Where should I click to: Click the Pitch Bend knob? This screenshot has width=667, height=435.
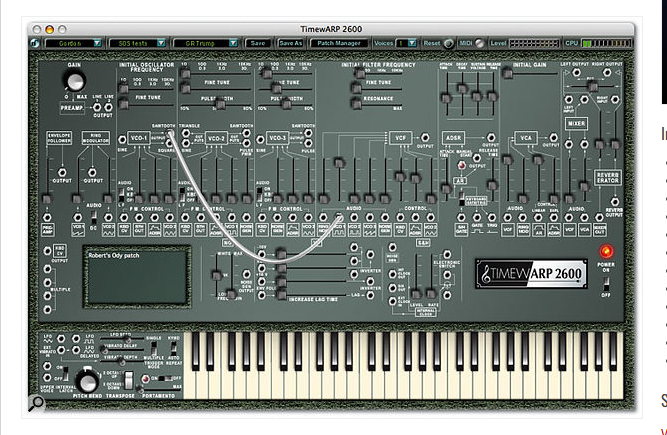point(87,381)
